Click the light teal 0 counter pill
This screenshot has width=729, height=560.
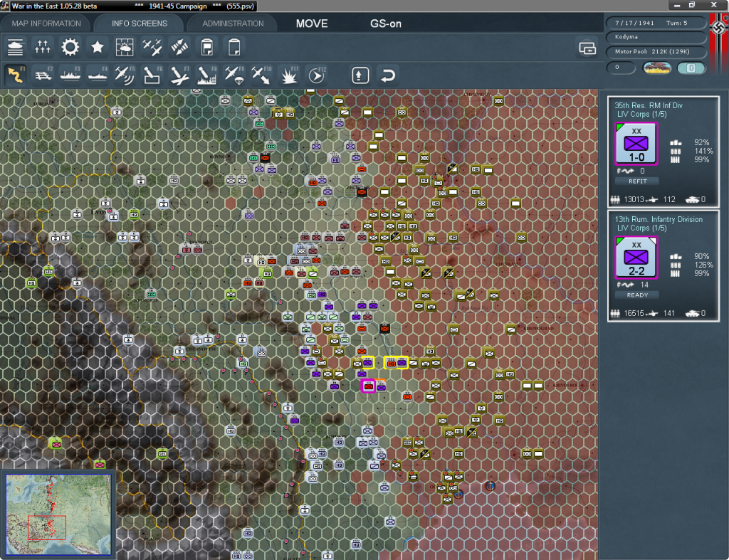(x=691, y=68)
